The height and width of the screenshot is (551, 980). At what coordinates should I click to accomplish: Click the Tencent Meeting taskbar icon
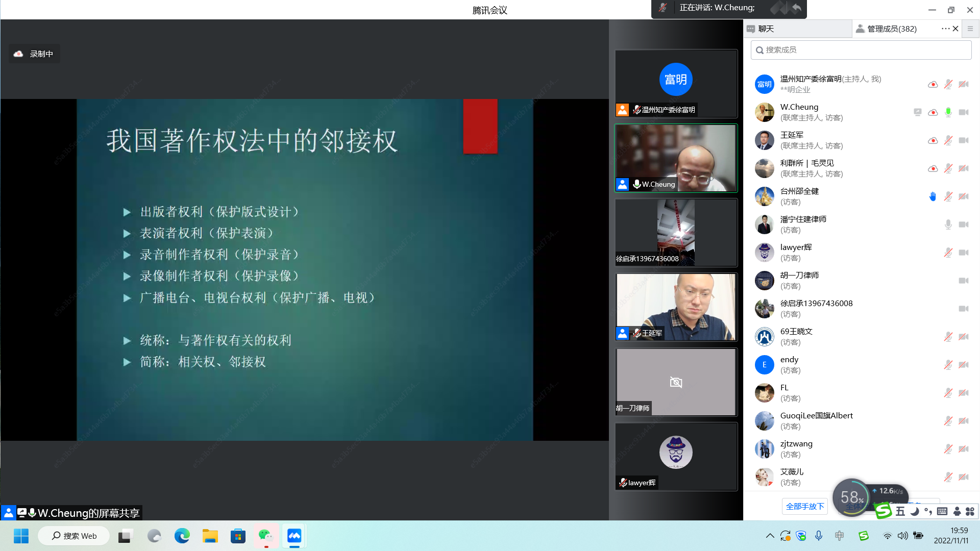click(295, 536)
